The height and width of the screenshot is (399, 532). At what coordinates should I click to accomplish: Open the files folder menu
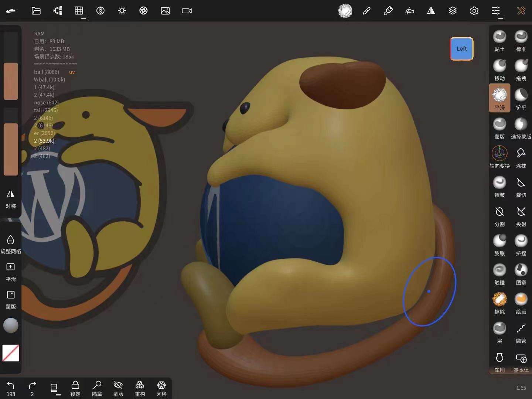(x=36, y=11)
